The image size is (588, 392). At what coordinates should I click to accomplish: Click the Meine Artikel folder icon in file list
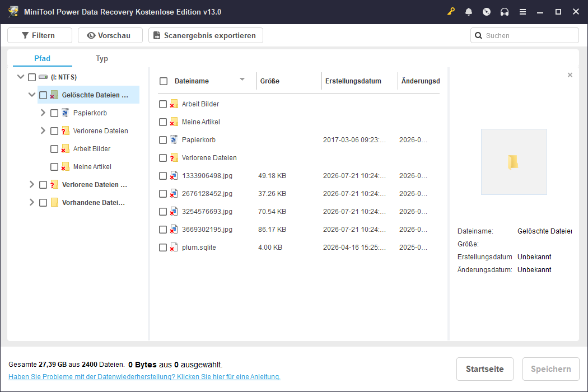[x=174, y=122]
